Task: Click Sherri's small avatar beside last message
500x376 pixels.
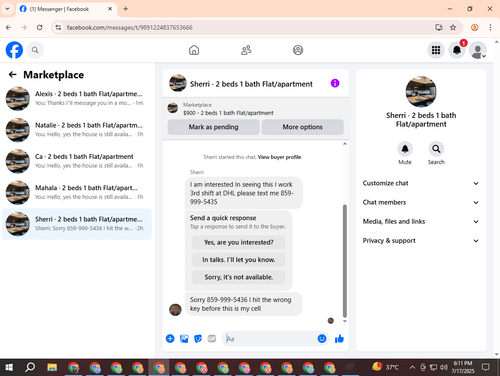Action: point(175,310)
